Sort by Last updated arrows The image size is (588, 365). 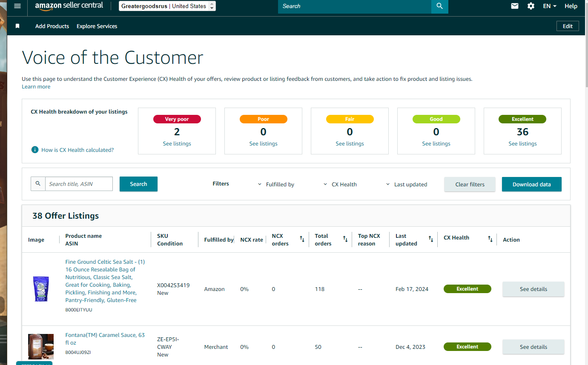(431, 240)
